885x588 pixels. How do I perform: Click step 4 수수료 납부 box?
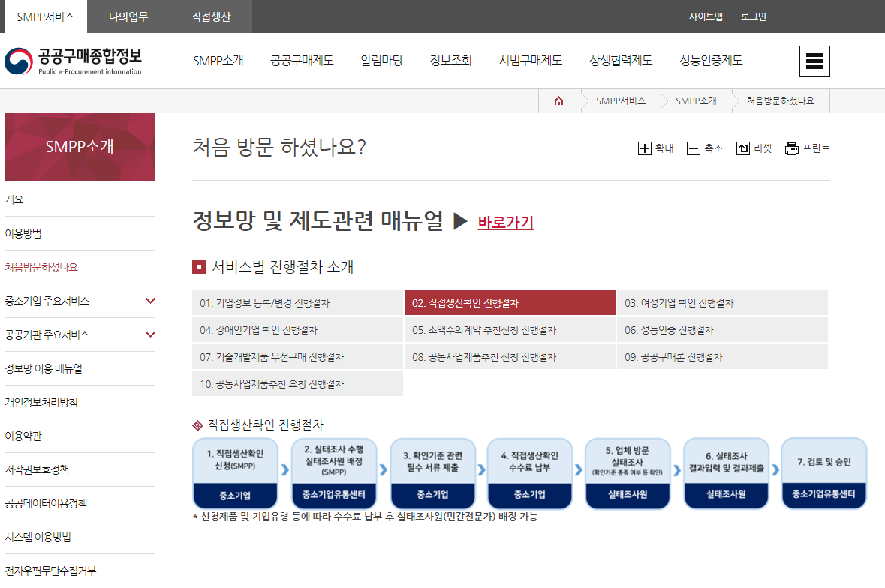coord(530,473)
